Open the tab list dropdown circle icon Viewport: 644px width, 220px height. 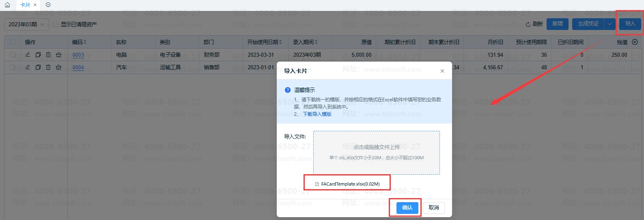coord(48,5)
